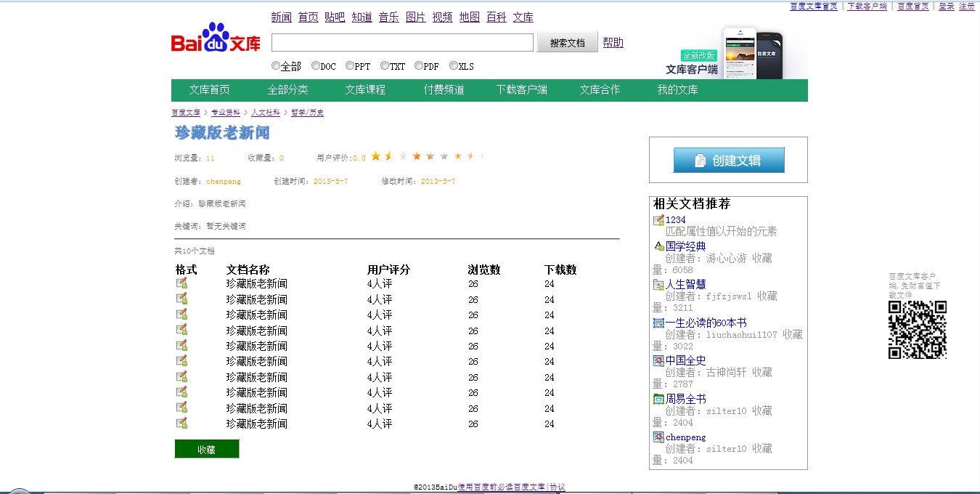Open the 国学经典 recommended document
This screenshot has width=980, height=494.
tap(686, 246)
